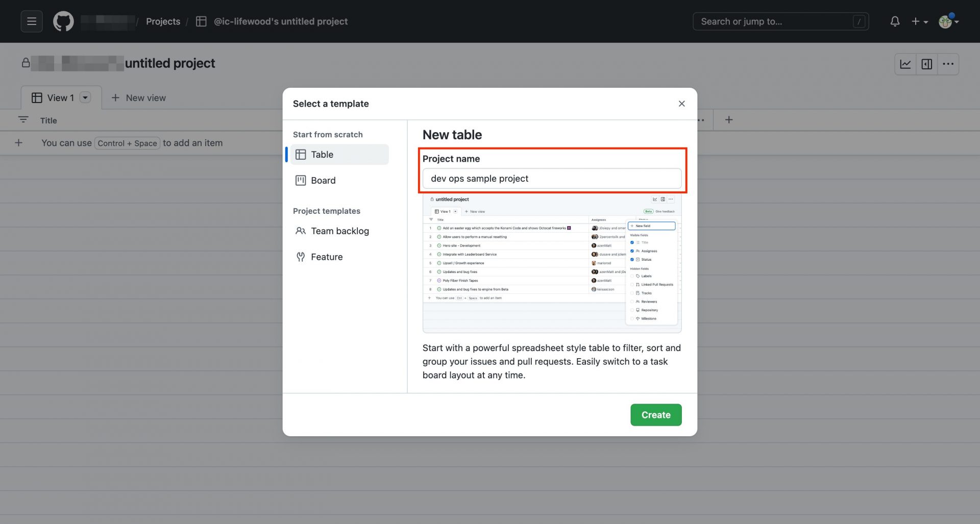This screenshot has height=524, width=980.
Task: Open the notifications bell
Action: 895,21
